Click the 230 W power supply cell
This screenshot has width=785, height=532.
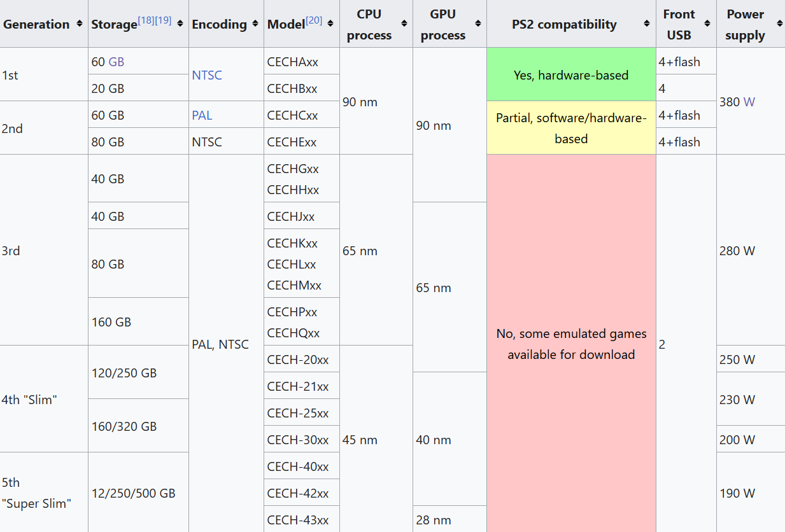tap(751, 399)
